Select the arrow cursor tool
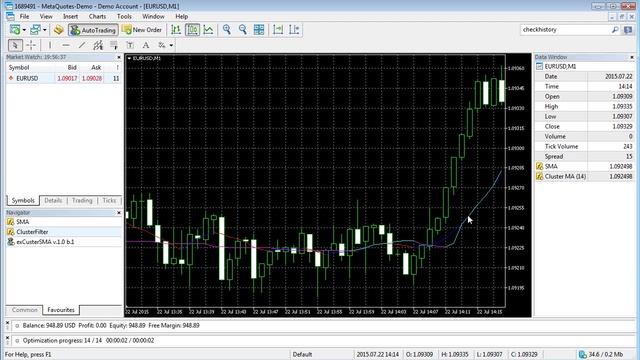The height and width of the screenshot is (360, 640). click(x=15, y=45)
